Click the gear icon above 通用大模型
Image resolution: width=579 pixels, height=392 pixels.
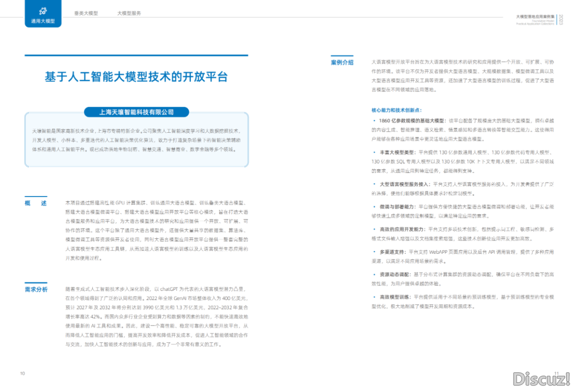(43, 11)
